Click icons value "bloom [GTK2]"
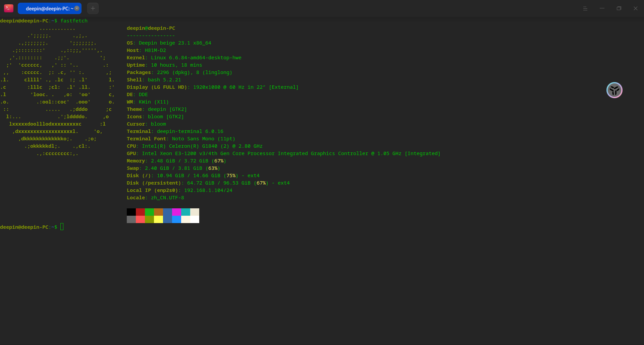 click(x=166, y=117)
